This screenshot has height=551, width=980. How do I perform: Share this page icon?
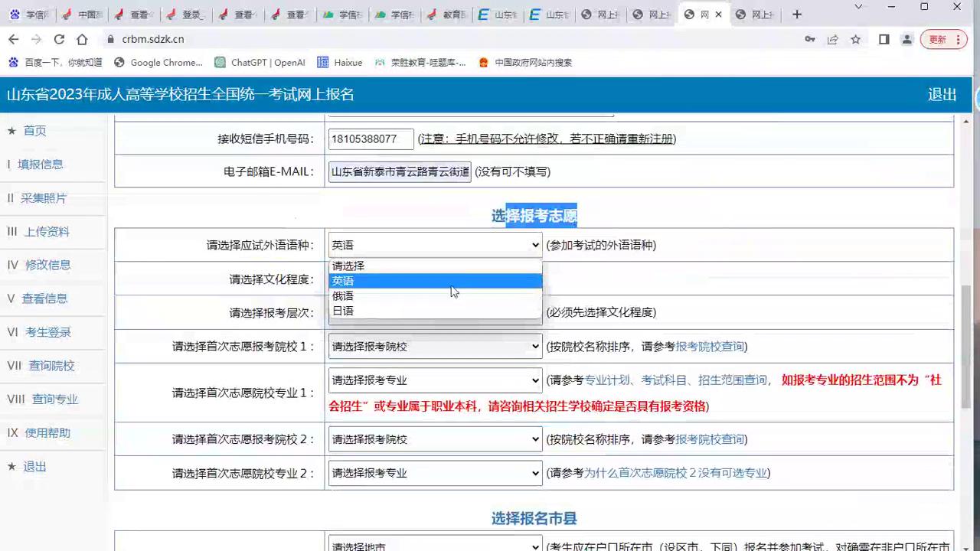(832, 39)
